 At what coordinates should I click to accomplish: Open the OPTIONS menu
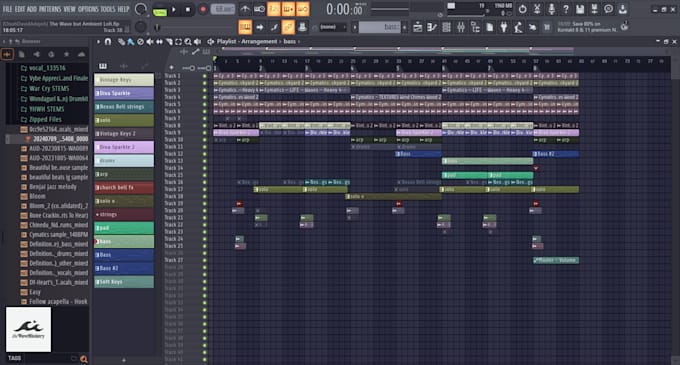pos(88,9)
